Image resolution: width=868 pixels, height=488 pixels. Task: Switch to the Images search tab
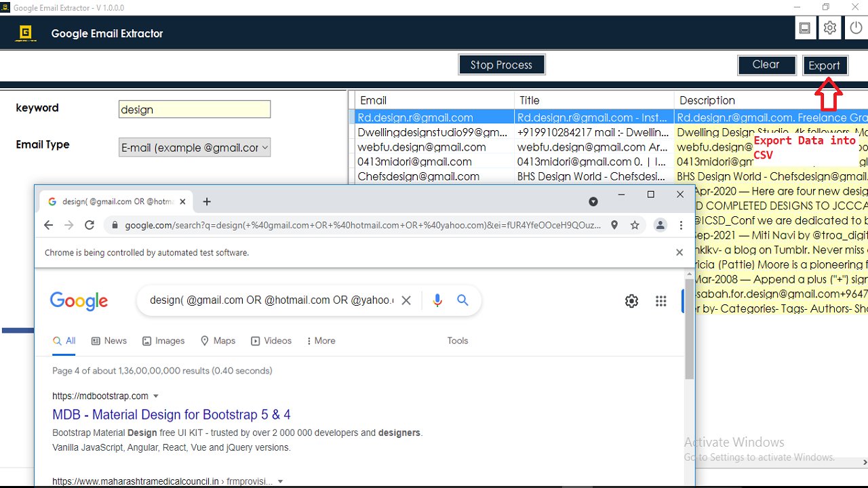[x=163, y=341]
